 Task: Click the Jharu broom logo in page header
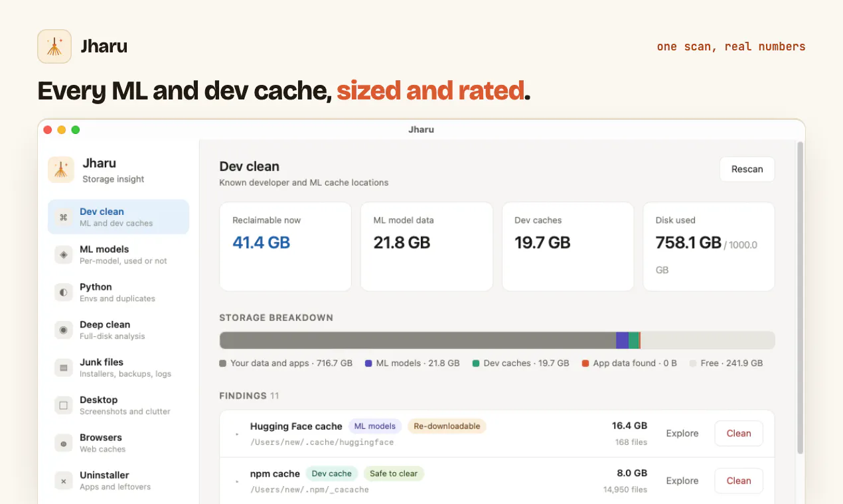point(54,46)
